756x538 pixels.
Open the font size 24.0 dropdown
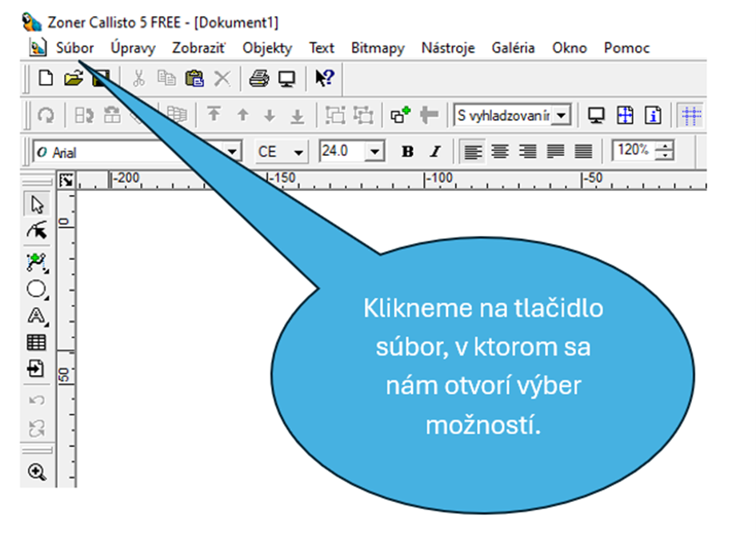[x=374, y=151]
